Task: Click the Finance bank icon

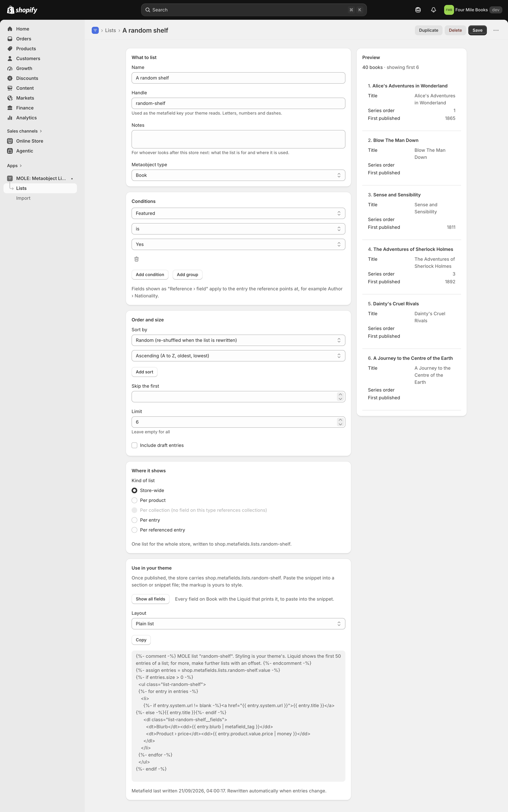Action: pyautogui.click(x=10, y=108)
